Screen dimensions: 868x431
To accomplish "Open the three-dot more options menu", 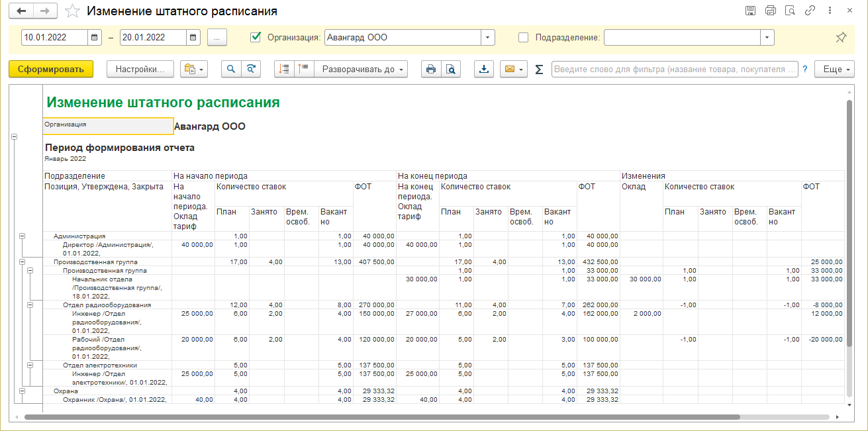I will (828, 11).
